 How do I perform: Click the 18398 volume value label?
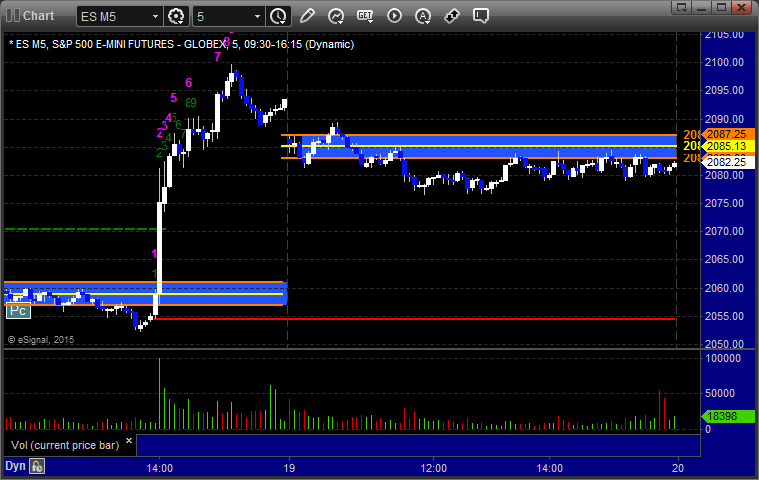pyautogui.click(x=728, y=416)
